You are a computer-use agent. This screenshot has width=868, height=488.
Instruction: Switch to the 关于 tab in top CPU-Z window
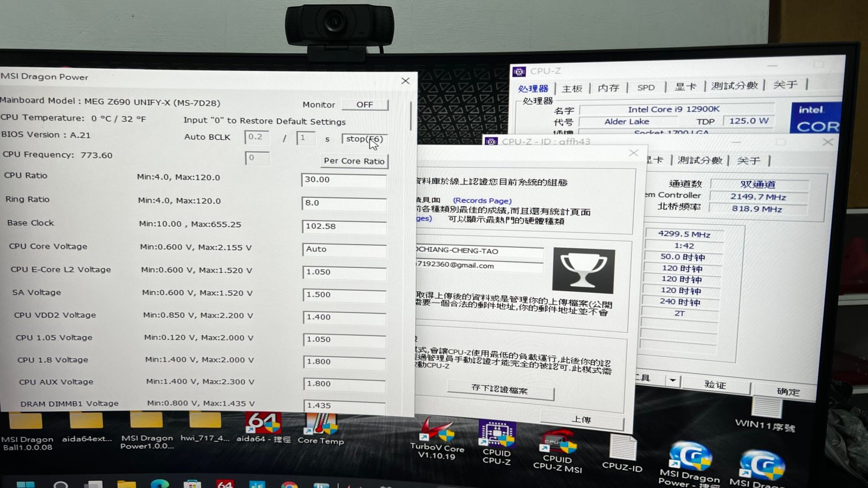(785, 85)
